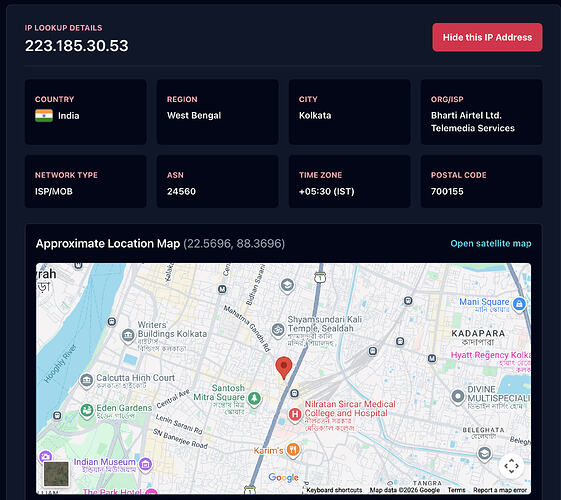Select Nilratan Sircar Medical College hospital marker
The image size is (561, 500).
[295, 415]
